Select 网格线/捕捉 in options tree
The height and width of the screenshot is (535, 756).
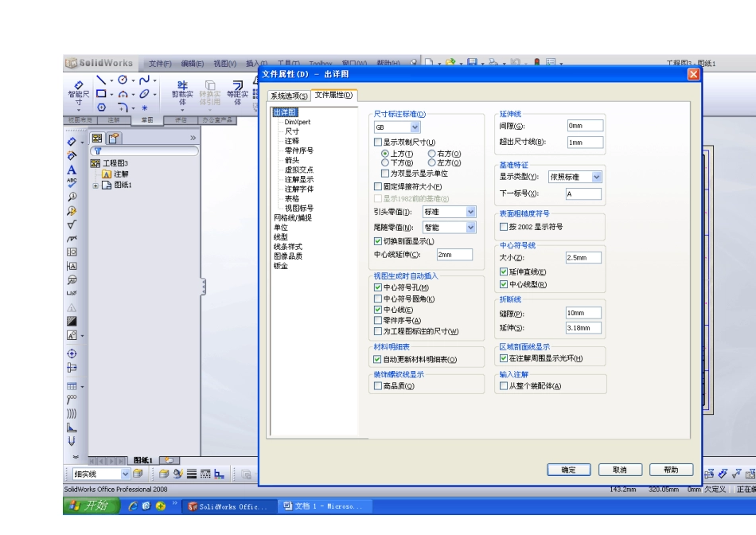point(293,217)
